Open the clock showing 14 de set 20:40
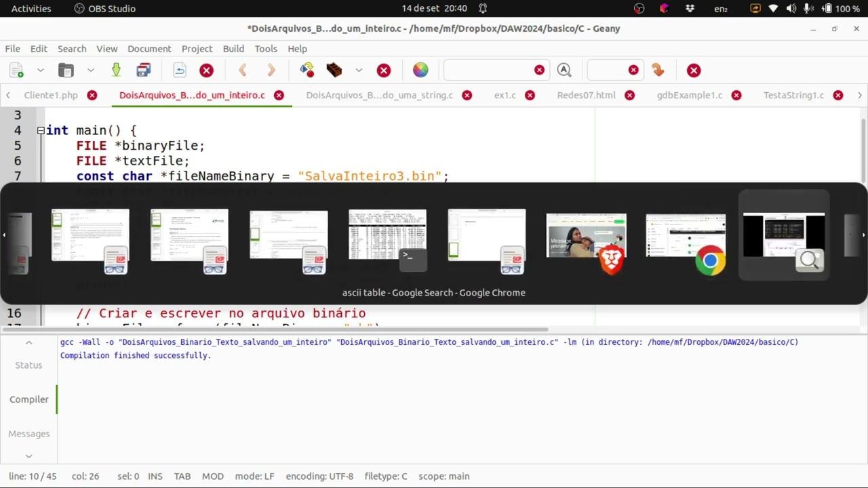 [434, 8]
